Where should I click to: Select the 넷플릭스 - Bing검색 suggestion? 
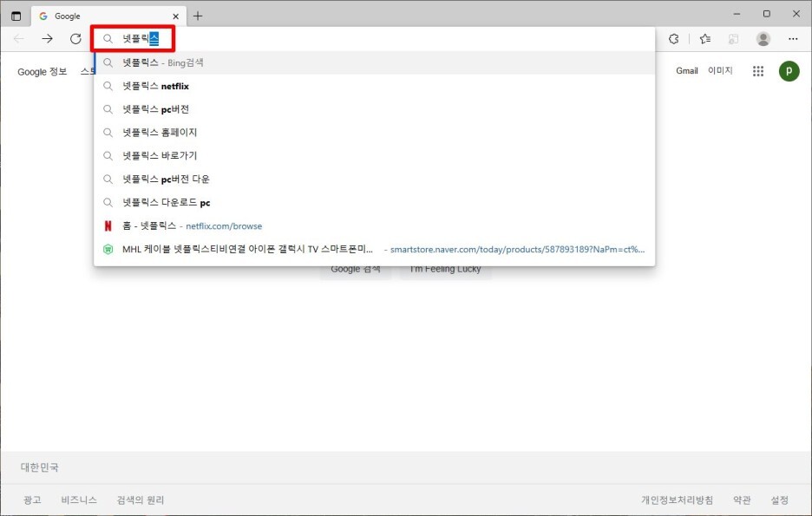point(375,62)
